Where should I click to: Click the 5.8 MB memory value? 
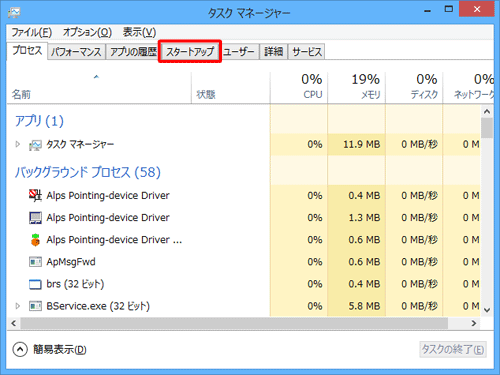(364, 306)
